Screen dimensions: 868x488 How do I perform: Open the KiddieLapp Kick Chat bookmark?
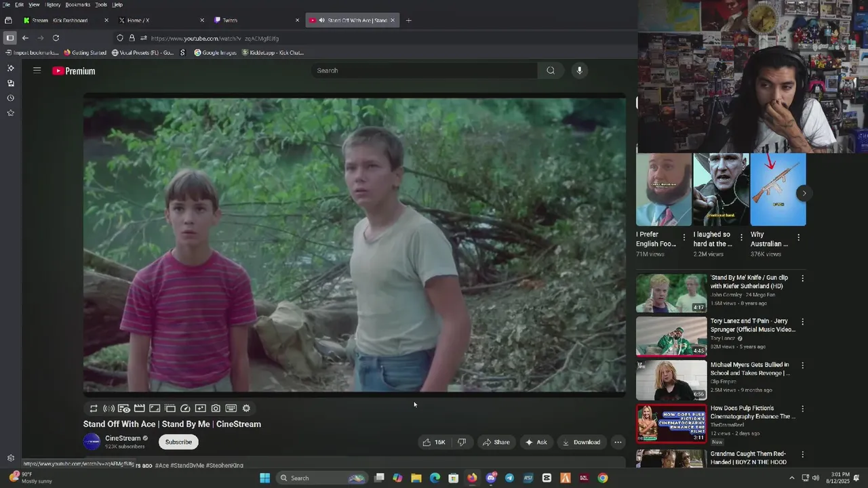pos(273,52)
